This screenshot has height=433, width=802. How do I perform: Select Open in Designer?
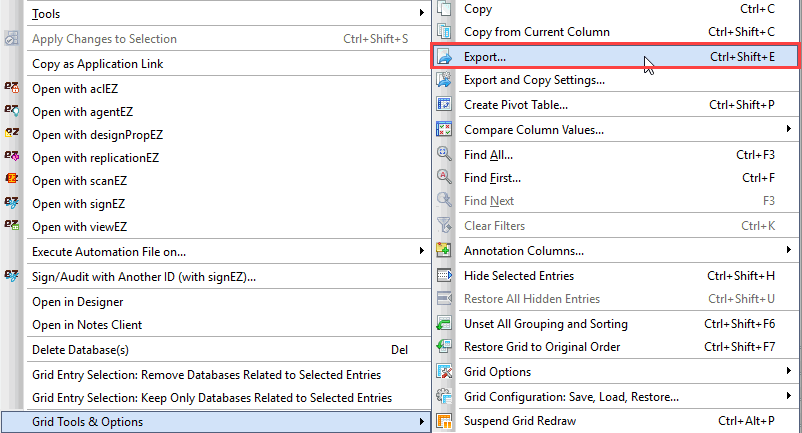(x=78, y=302)
